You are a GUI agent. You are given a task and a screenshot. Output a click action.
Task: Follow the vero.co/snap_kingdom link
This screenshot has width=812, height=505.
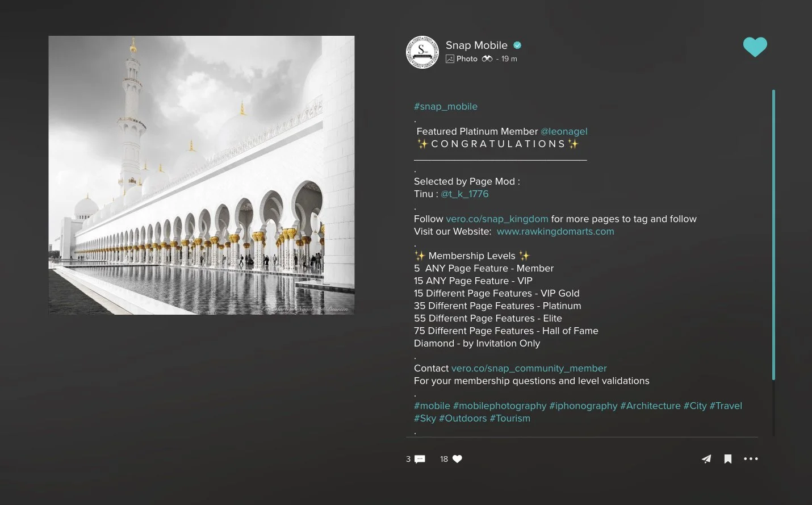click(x=497, y=219)
